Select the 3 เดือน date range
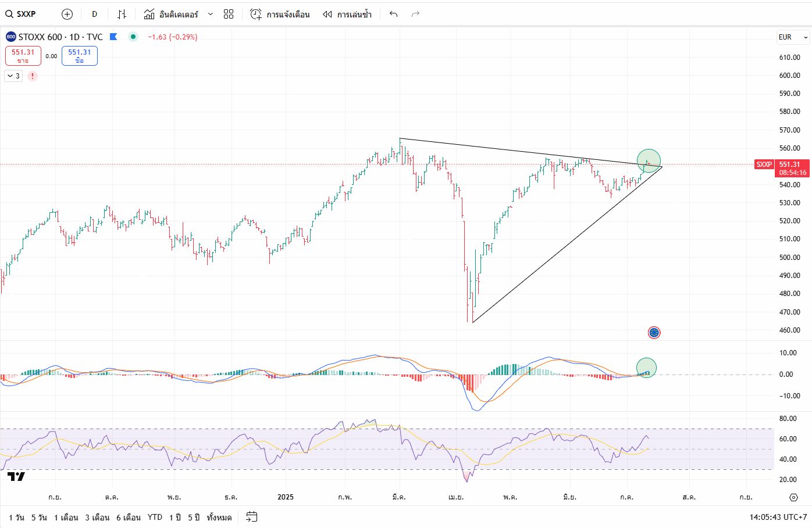812x528 pixels. tap(97, 518)
